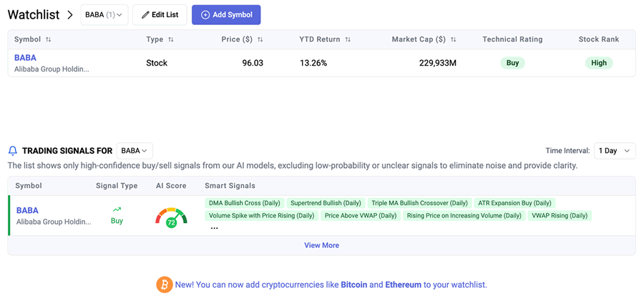
Task: Expand the Time Interval 1 Day dropdown
Action: click(x=615, y=151)
